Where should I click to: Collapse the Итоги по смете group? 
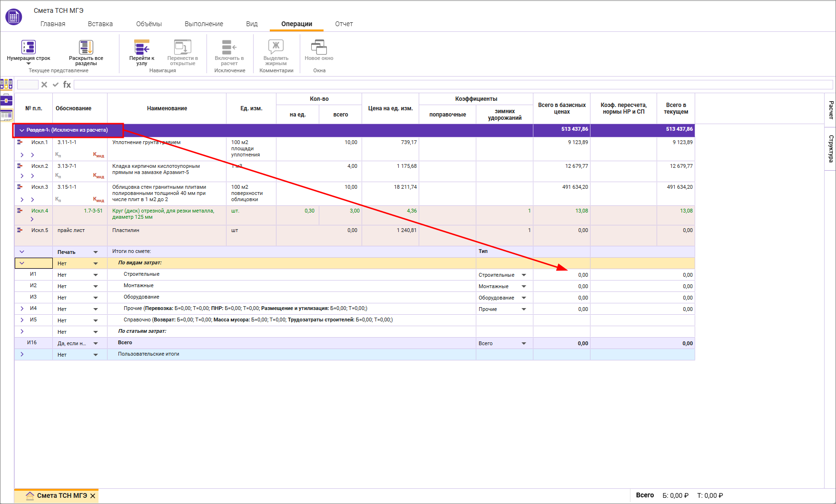tap(22, 252)
